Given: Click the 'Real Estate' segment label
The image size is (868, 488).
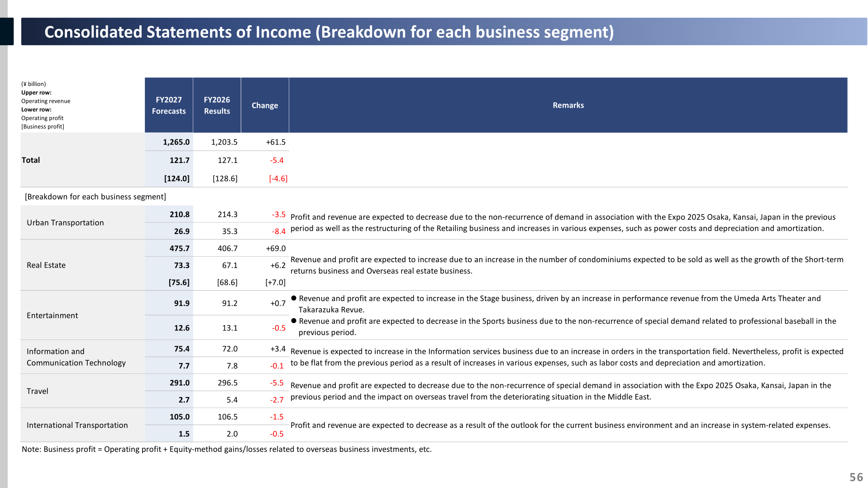Looking at the screenshot, I should pos(46,265).
